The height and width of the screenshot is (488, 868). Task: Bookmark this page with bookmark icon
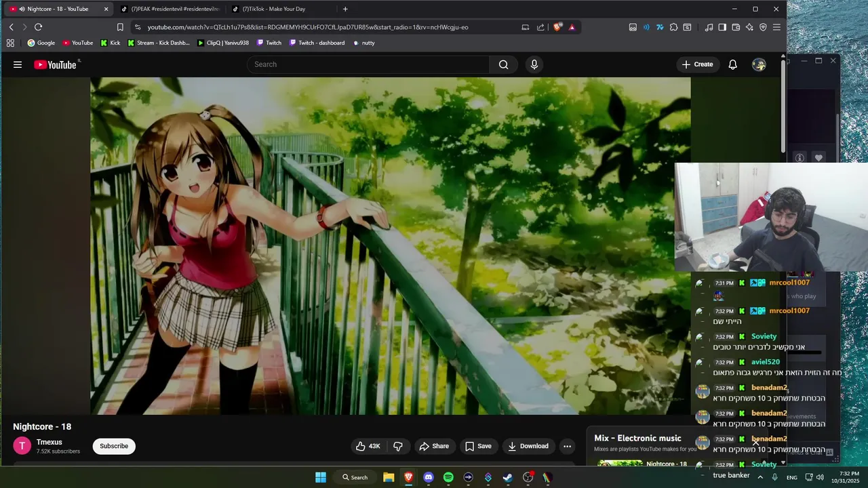pyautogui.click(x=120, y=27)
